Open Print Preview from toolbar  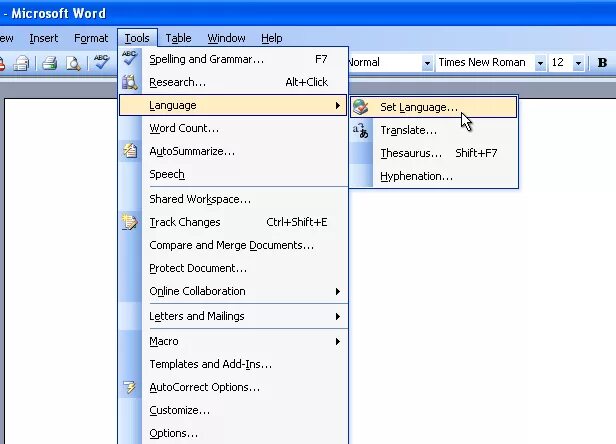73,63
